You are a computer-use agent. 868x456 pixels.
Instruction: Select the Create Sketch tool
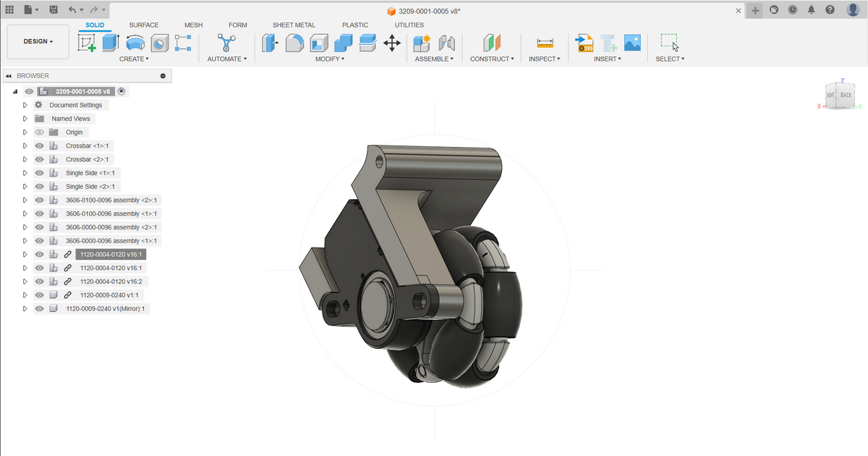pyautogui.click(x=88, y=43)
